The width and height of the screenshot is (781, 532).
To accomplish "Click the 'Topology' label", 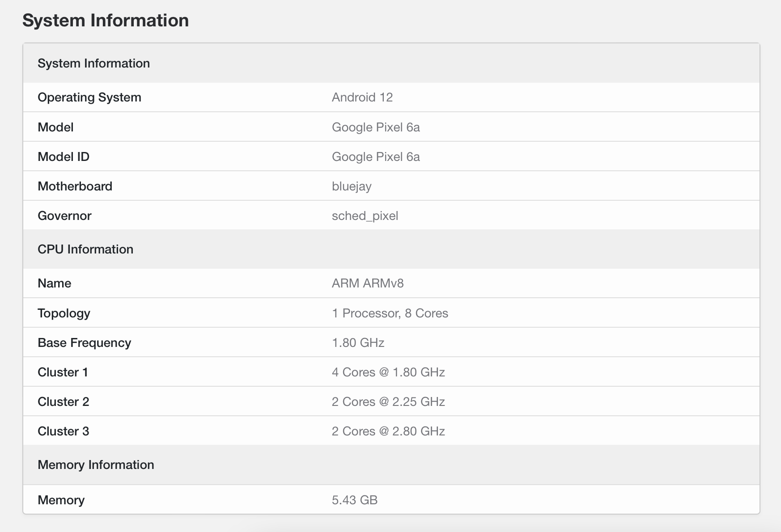I will tap(64, 313).
